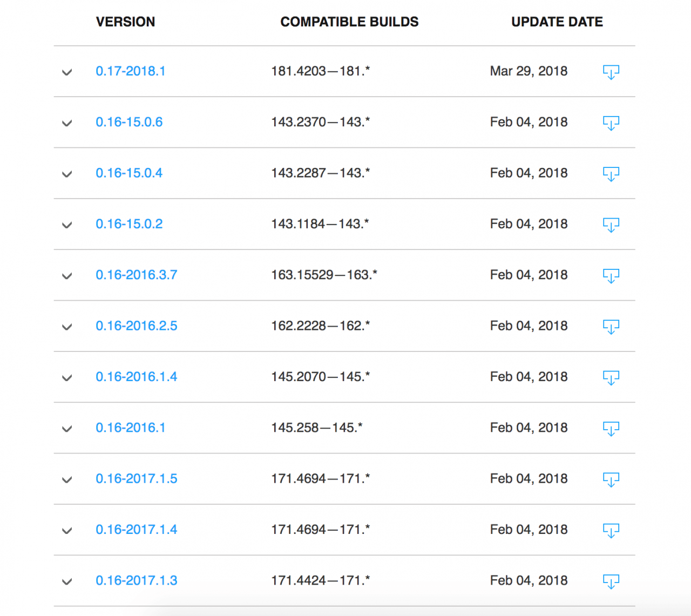The height and width of the screenshot is (616, 691).
Task: Download version 0.16-2016.3.7 via its download icon
Action: (611, 275)
